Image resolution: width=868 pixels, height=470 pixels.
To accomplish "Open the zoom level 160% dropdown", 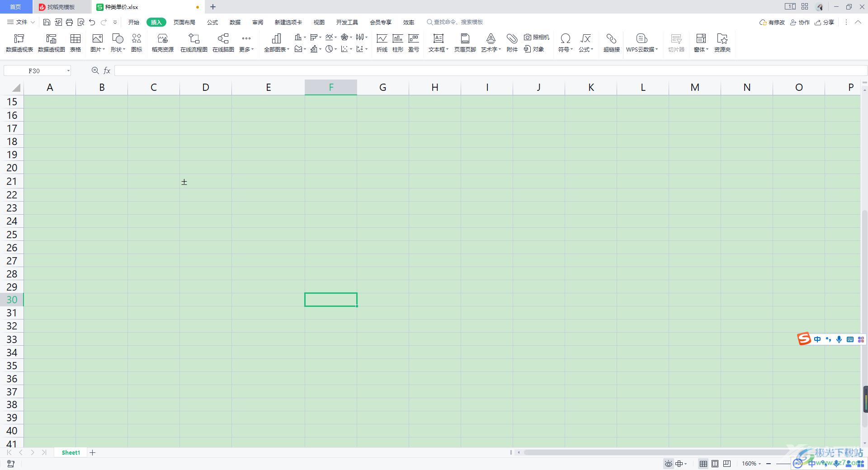I will click(751, 464).
